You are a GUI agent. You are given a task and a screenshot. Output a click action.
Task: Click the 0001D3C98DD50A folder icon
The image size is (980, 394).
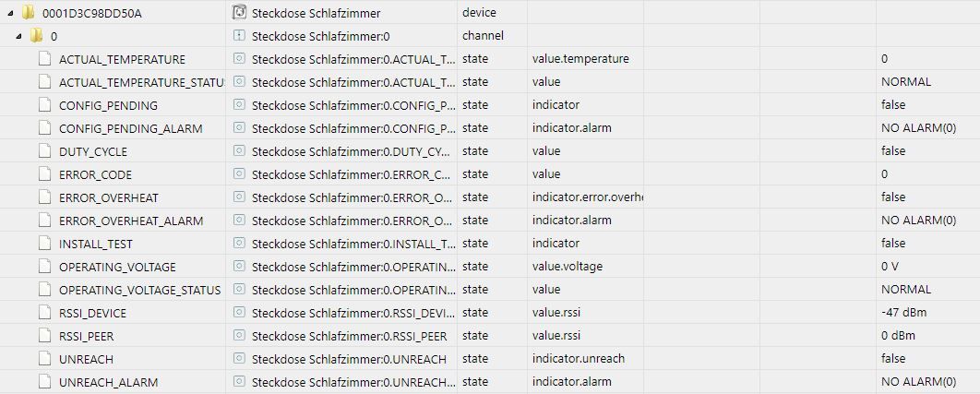click(28, 13)
